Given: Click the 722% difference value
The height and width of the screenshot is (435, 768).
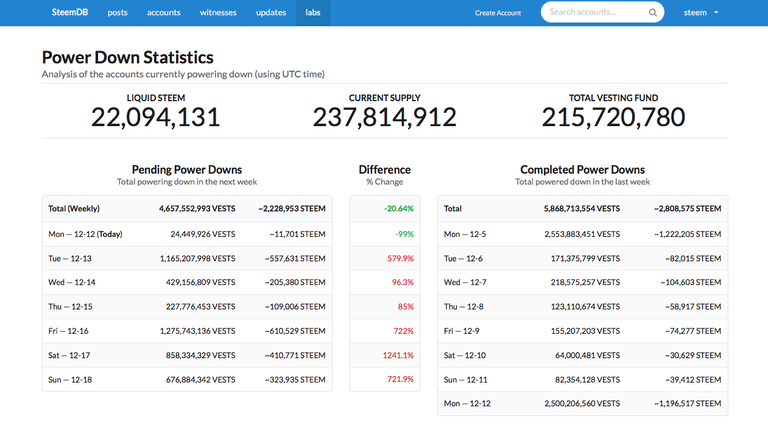Looking at the screenshot, I should point(404,331).
